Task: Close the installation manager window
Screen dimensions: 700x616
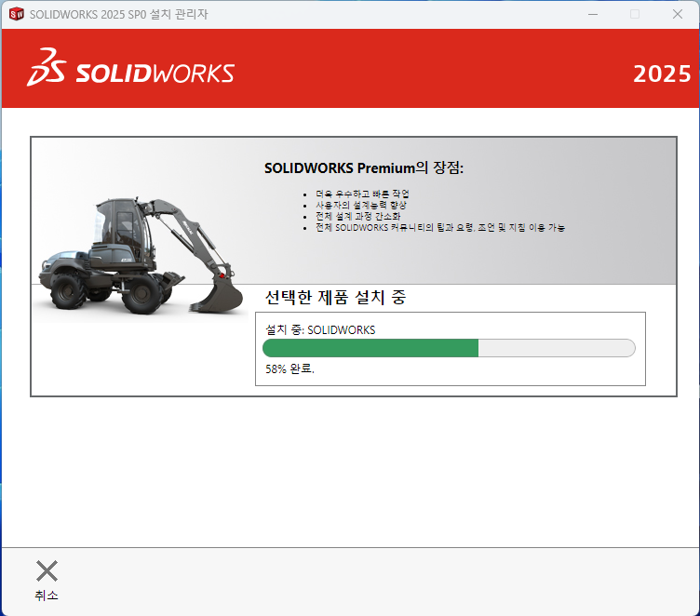Action: point(678,14)
